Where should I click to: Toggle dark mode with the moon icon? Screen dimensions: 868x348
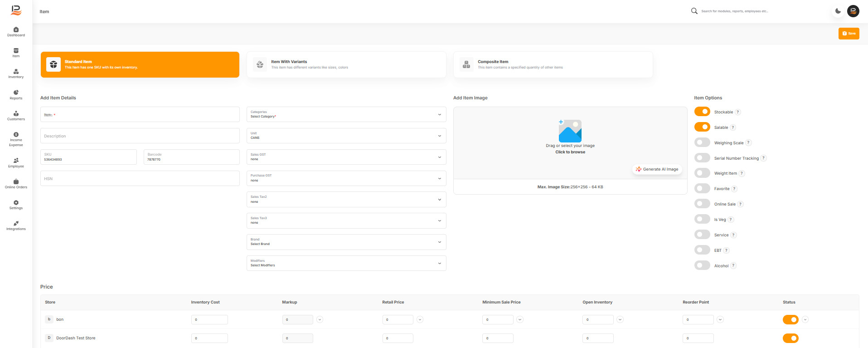838,11
